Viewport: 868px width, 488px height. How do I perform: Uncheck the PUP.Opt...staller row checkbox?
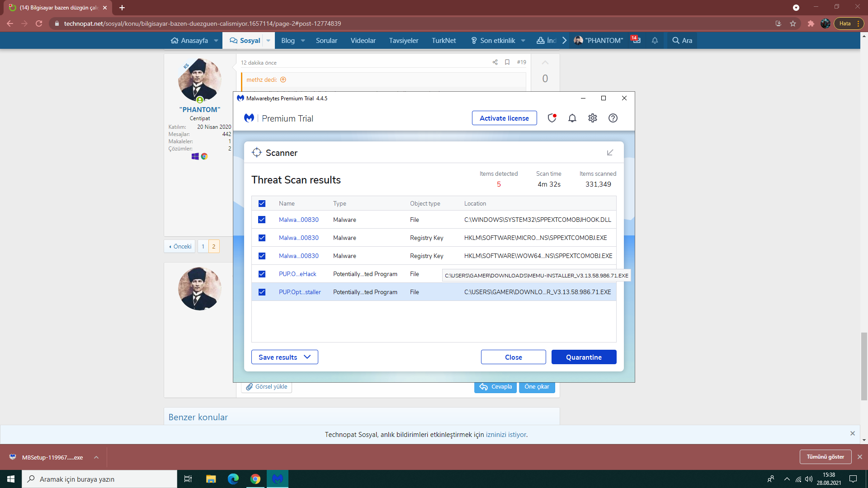click(262, 292)
